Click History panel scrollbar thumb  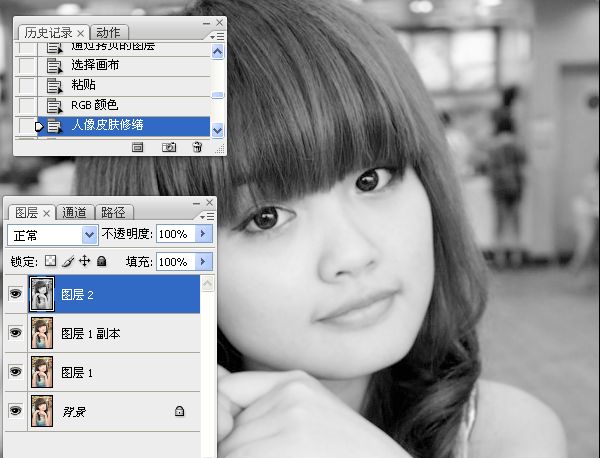[217, 95]
